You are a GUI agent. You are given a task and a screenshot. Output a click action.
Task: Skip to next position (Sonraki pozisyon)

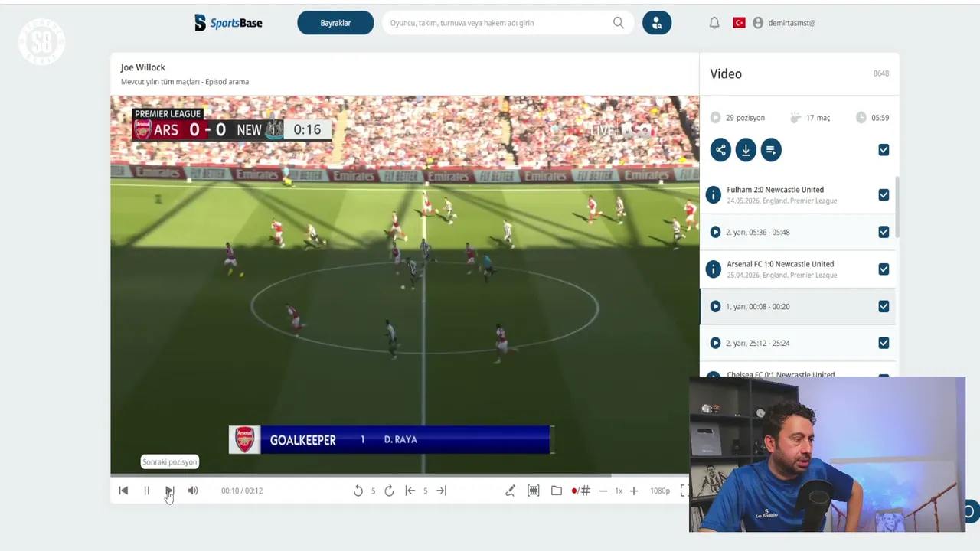tap(169, 491)
